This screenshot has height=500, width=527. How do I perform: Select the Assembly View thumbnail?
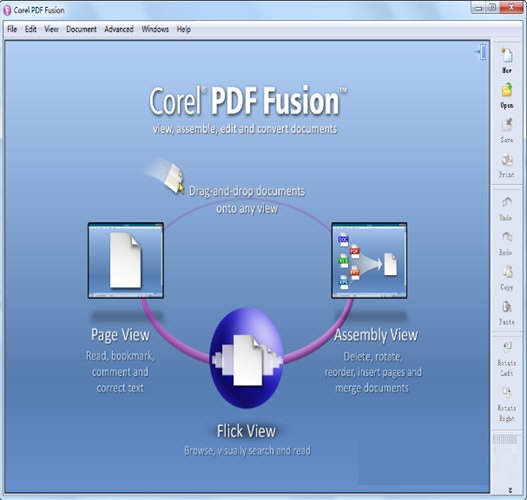tap(369, 260)
